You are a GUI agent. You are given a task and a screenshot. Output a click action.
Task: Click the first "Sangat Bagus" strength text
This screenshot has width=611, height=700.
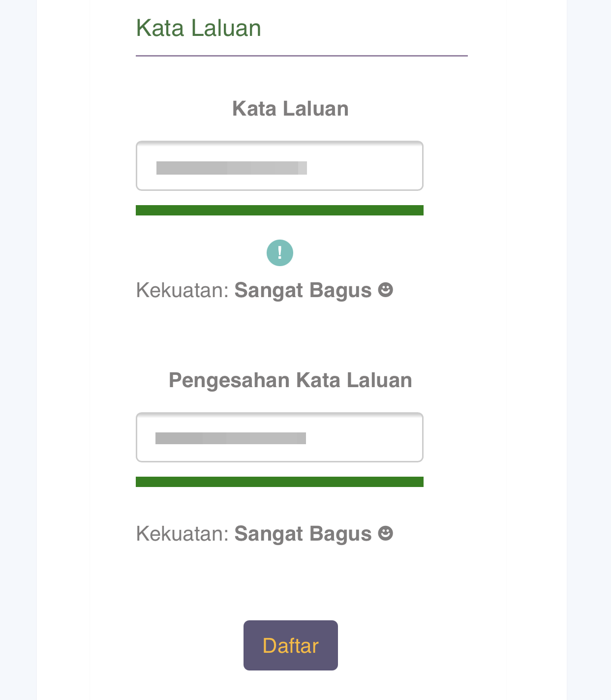pyautogui.click(x=303, y=290)
